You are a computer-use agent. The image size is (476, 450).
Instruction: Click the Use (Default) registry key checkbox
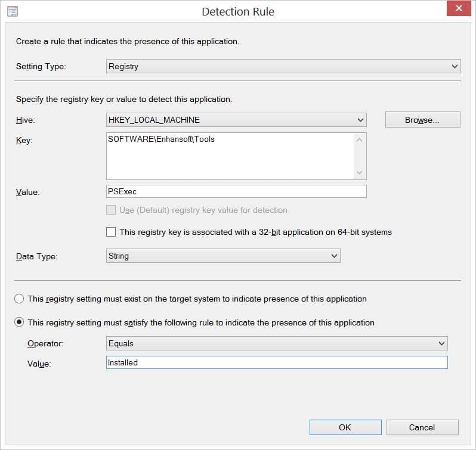(x=111, y=210)
